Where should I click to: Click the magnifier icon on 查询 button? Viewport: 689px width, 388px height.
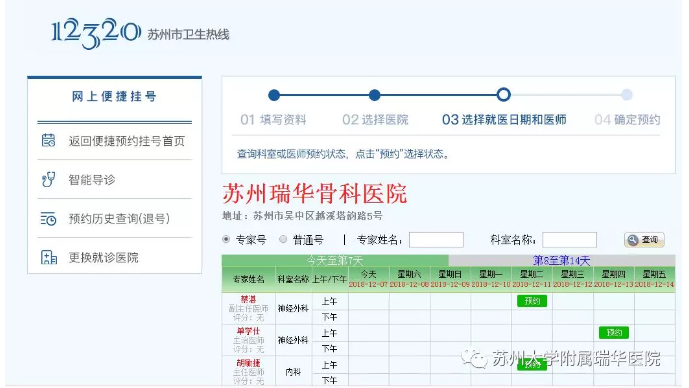tap(633, 240)
